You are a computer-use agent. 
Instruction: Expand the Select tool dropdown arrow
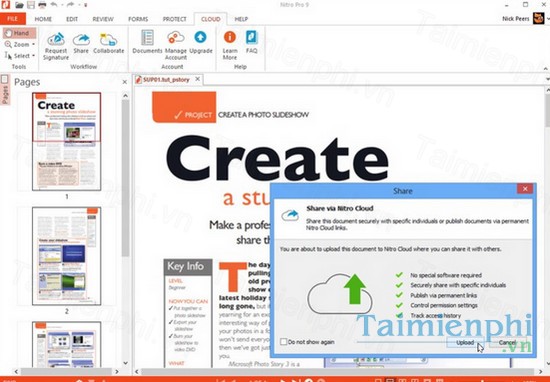34,56
